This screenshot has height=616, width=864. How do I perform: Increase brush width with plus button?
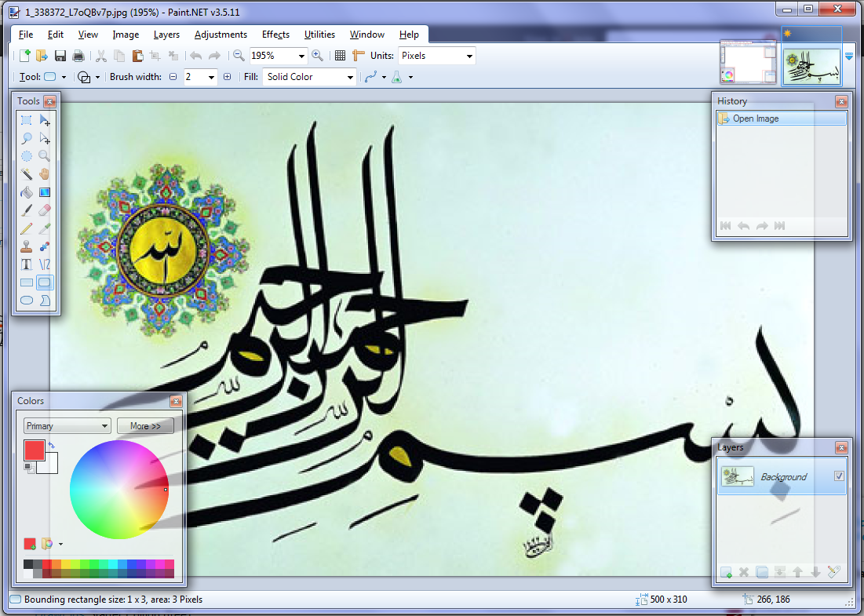pos(227,77)
